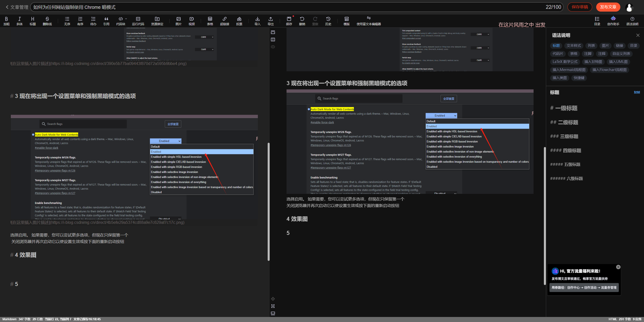Click the save draft (保存草稿) button

(580, 7)
